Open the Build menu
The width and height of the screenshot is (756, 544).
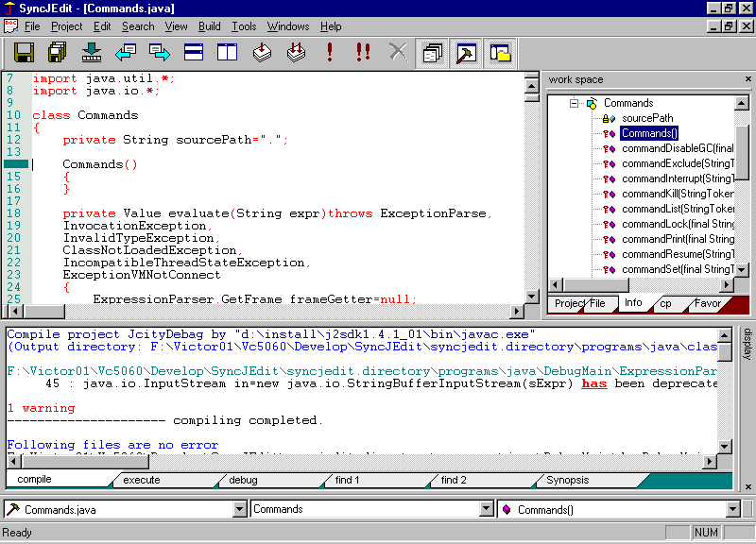click(x=209, y=26)
